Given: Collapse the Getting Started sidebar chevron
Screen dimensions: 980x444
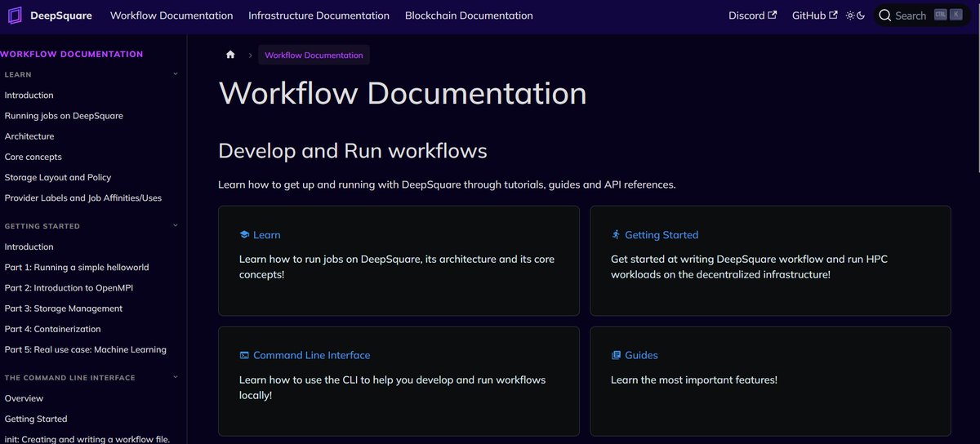Looking at the screenshot, I should tap(176, 226).
